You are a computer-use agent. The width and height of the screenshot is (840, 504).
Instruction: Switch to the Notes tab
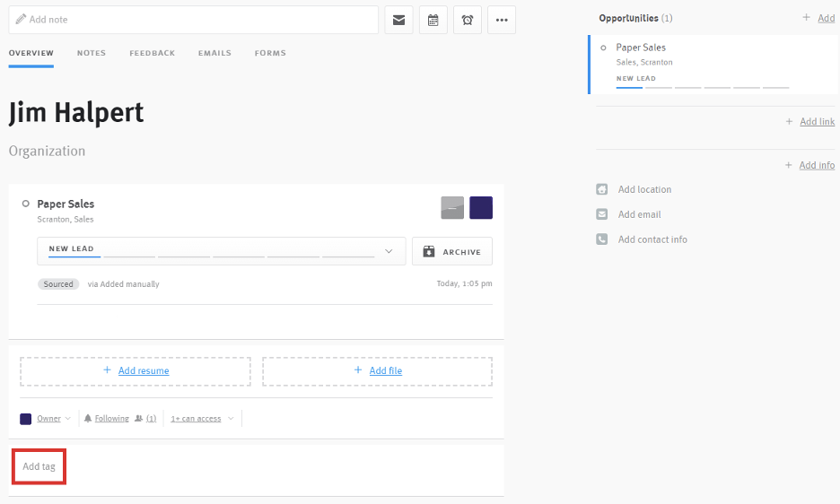point(92,53)
